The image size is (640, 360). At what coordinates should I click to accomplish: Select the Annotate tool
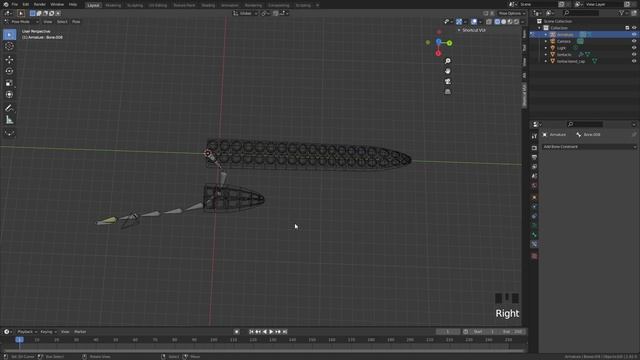coord(9,108)
